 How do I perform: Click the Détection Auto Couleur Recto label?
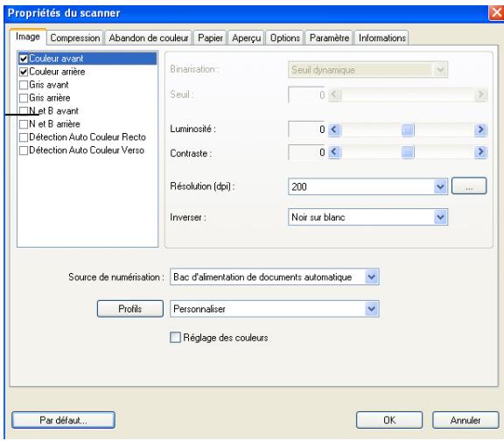(87, 137)
